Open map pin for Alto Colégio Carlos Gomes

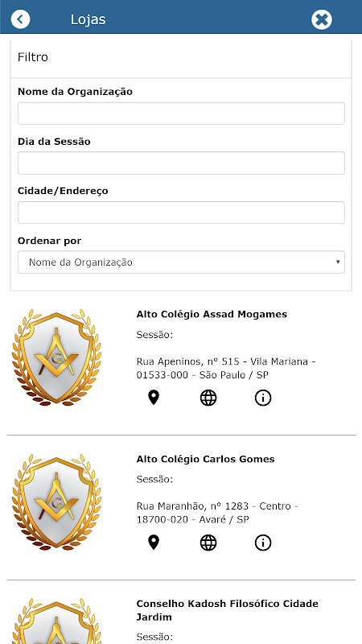pyautogui.click(x=154, y=543)
